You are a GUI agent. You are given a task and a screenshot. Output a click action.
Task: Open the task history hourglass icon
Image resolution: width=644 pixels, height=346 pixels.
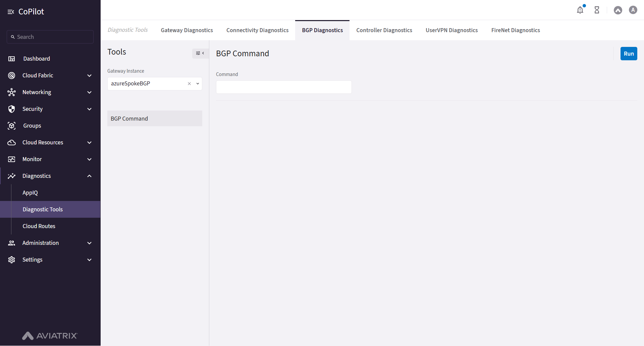(597, 10)
